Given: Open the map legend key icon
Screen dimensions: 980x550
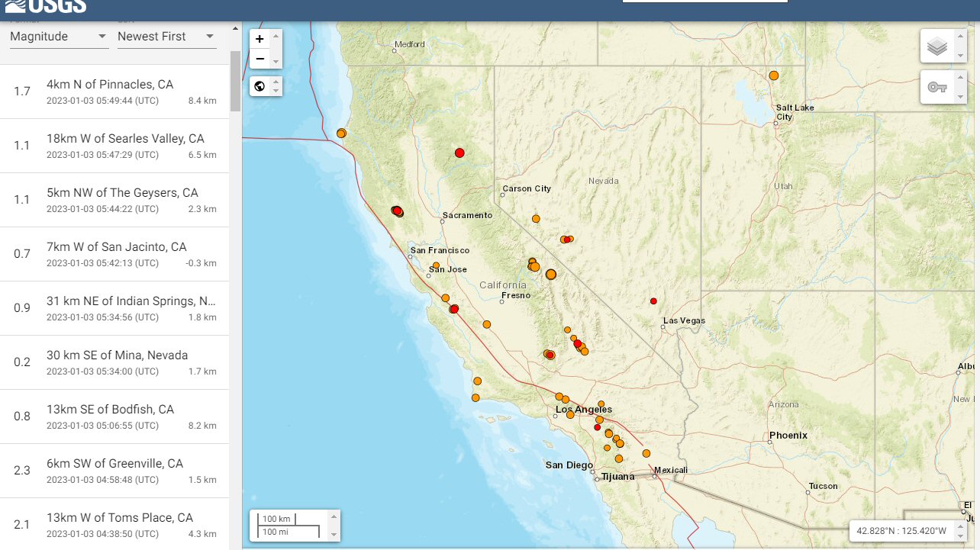Looking at the screenshot, I should click(937, 87).
